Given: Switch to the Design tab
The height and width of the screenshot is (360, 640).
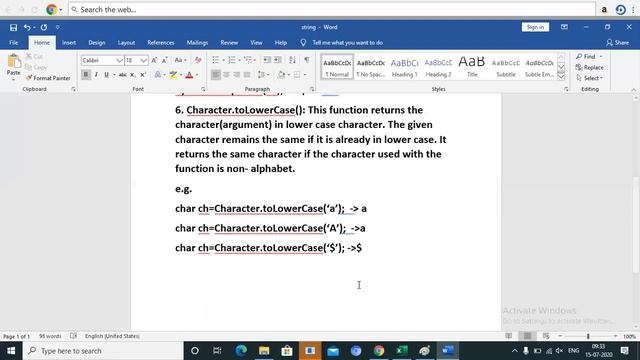Looking at the screenshot, I should click(x=97, y=42).
